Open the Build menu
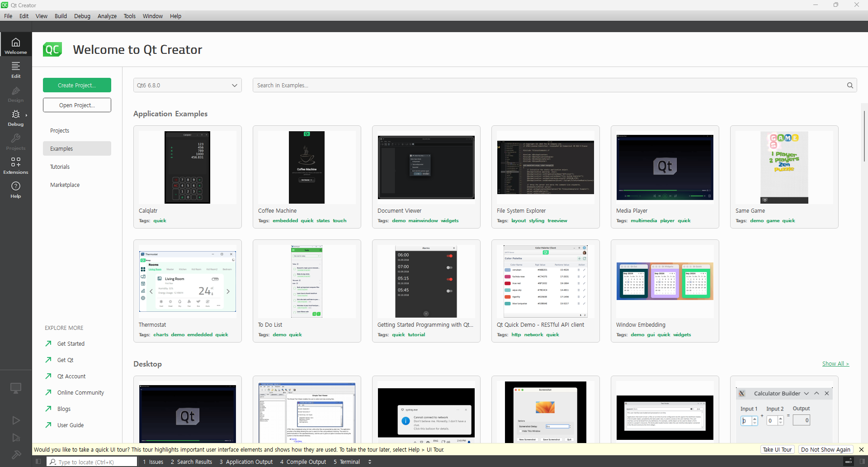The image size is (868, 467). (61, 16)
